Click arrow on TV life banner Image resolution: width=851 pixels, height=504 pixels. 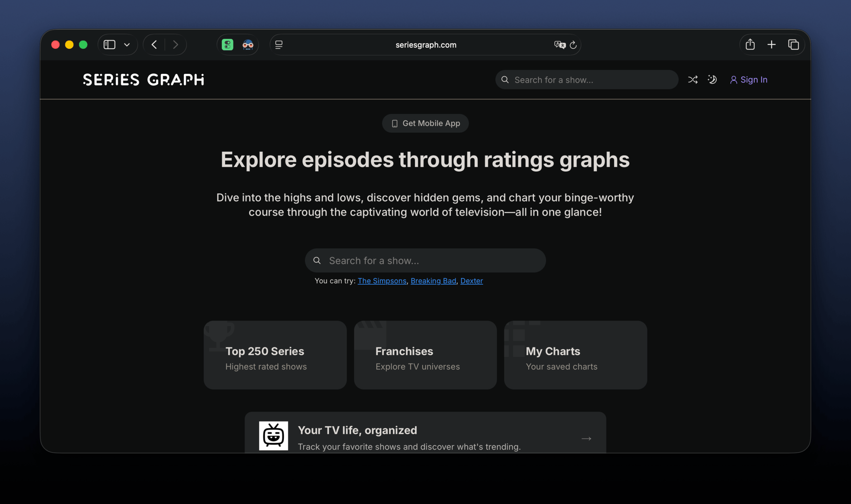coord(586,439)
